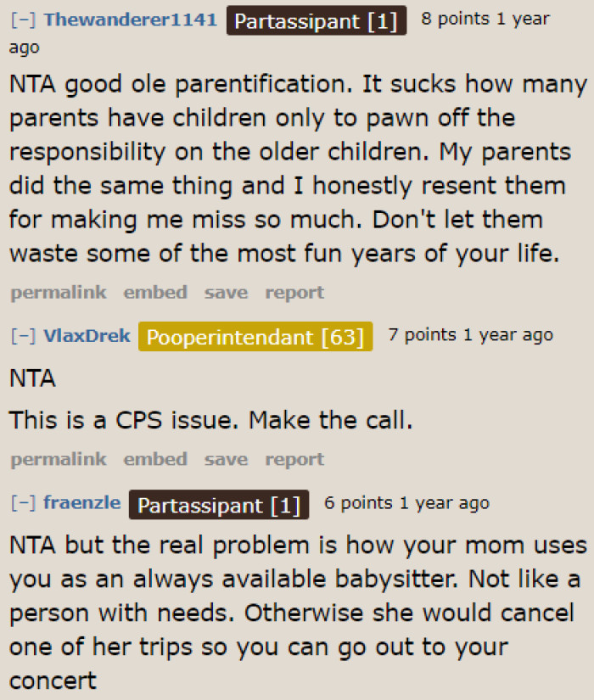Image resolution: width=594 pixels, height=700 pixels.
Task: Open permalink for Thewanderer1141's comment
Action: point(58,292)
